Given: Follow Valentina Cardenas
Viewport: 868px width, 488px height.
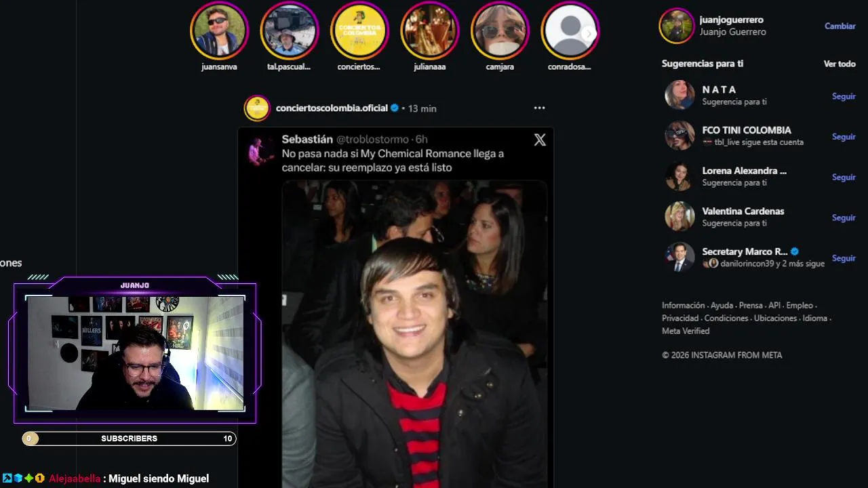Looking at the screenshot, I should click(x=844, y=218).
